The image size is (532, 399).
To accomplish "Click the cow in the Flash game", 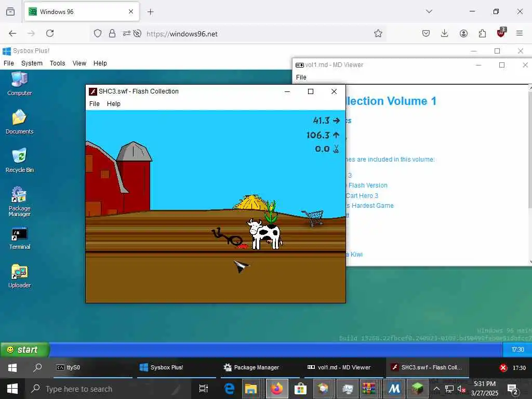I will click(x=264, y=234).
